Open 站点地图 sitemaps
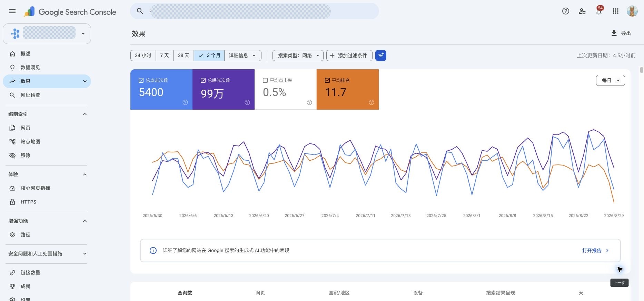Image resolution: width=644 pixels, height=301 pixels. [47, 142]
